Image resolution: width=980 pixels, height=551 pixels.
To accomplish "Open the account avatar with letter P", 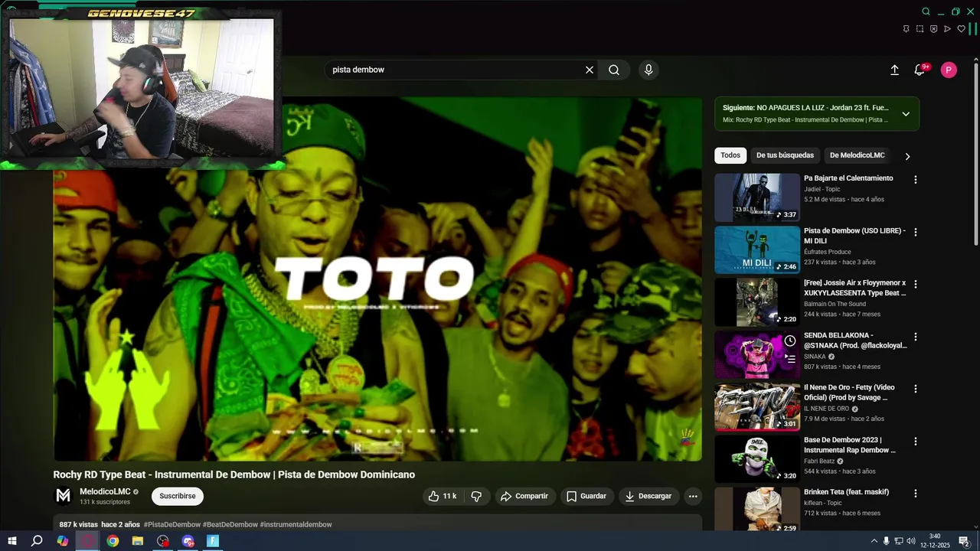I will click(x=949, y=70).
